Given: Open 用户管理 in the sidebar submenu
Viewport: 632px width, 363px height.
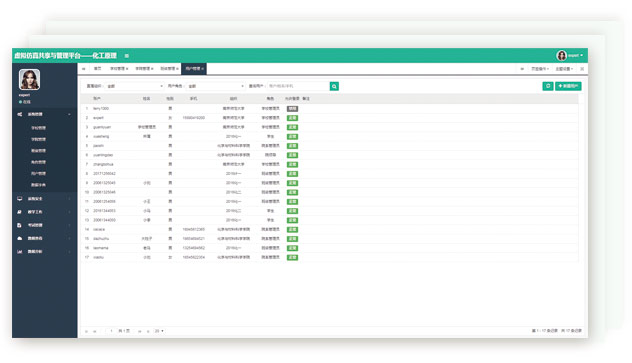Looking at the screenshot, I should pos(38,174).
